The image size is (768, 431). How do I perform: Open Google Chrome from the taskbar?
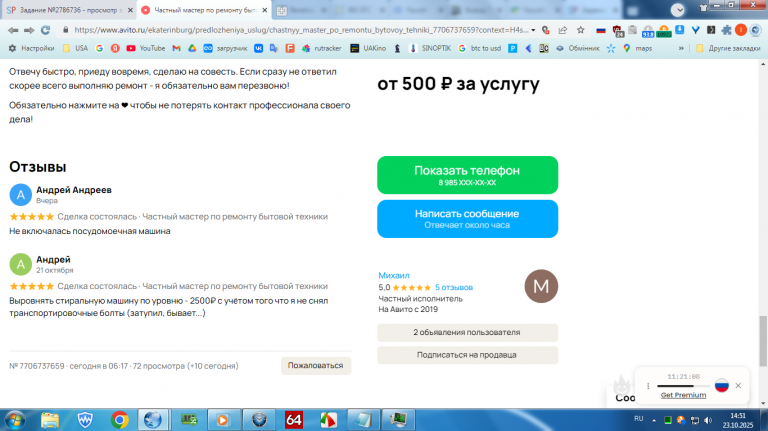(x=120, y=420)
